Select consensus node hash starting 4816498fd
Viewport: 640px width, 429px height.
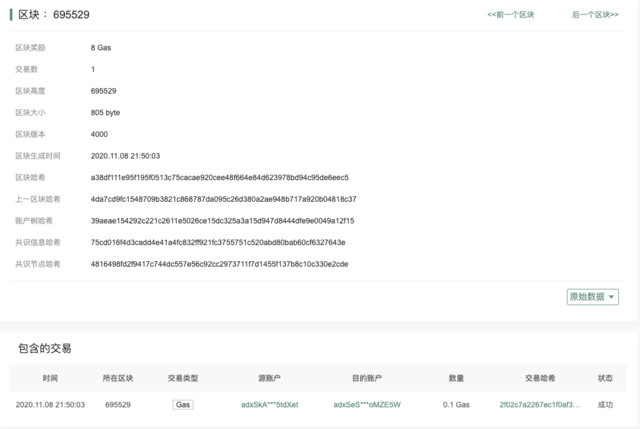[x=220, y=264]
